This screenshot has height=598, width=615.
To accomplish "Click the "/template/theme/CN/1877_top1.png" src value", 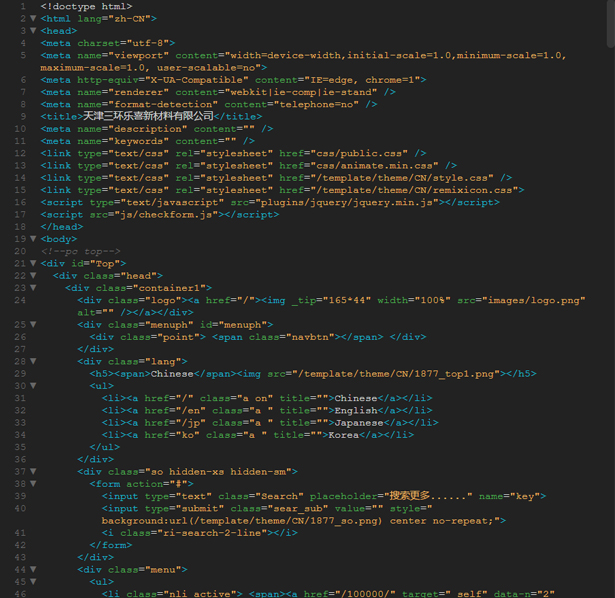I will (396, 374).
